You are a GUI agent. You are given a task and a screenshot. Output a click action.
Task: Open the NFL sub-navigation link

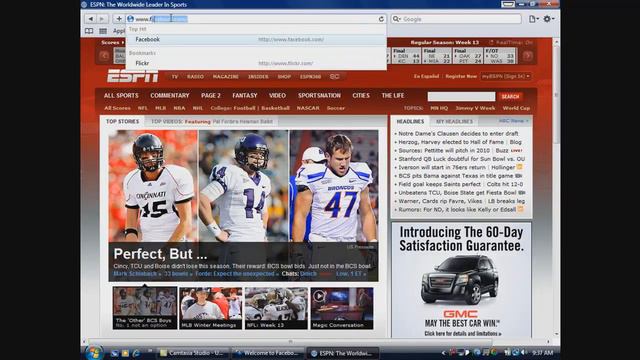(x=142, y=108)
